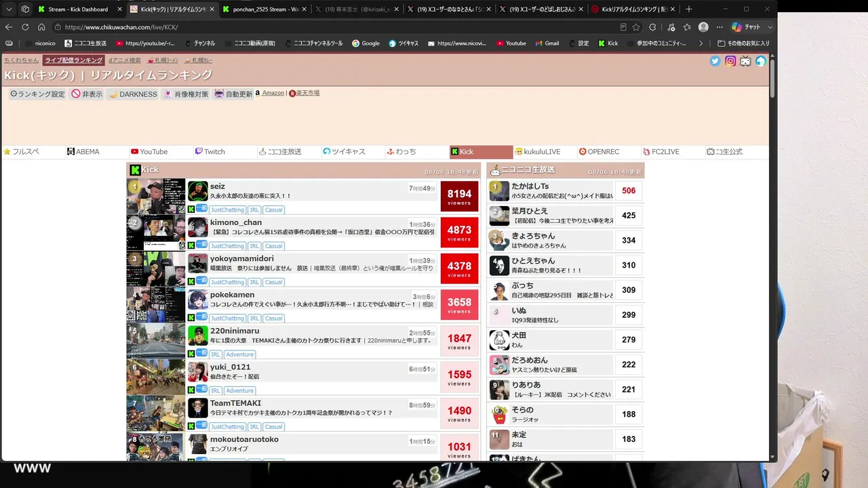Toggle 自動更新 auto refresh
The width and height of the screenshot is (868, 488).
coord(234,94)
